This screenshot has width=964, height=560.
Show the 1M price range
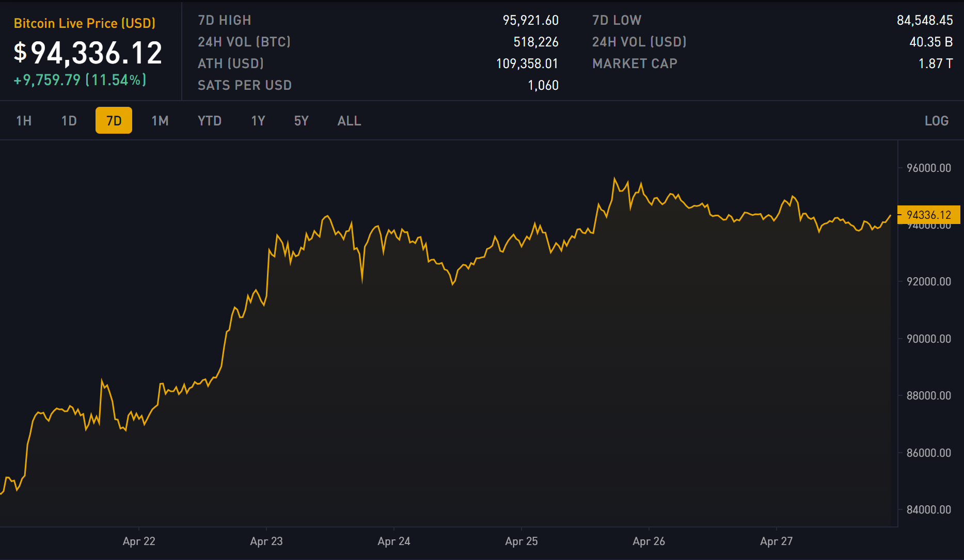160,121
